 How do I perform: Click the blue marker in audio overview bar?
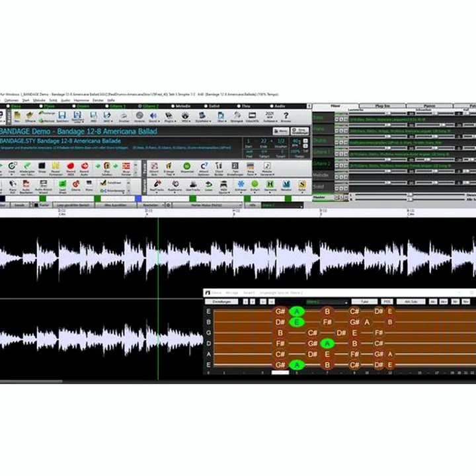tap(138, 198)
